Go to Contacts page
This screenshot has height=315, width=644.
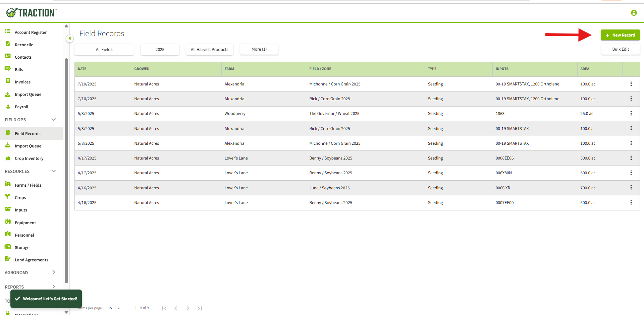coord(23,57)
